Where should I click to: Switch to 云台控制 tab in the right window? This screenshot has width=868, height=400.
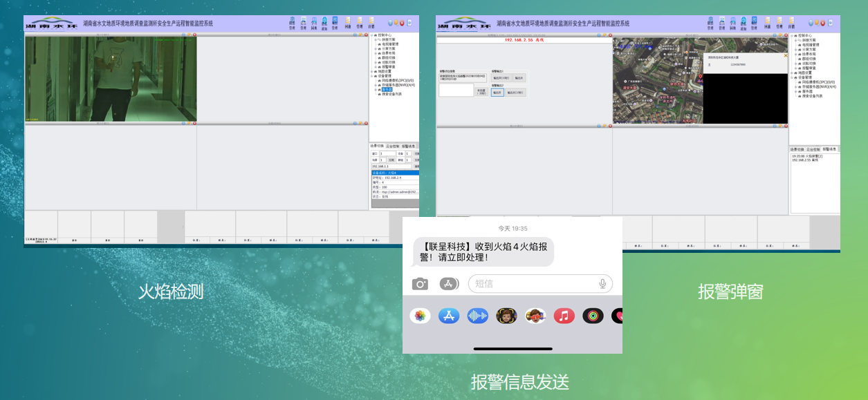pos(813,149)
